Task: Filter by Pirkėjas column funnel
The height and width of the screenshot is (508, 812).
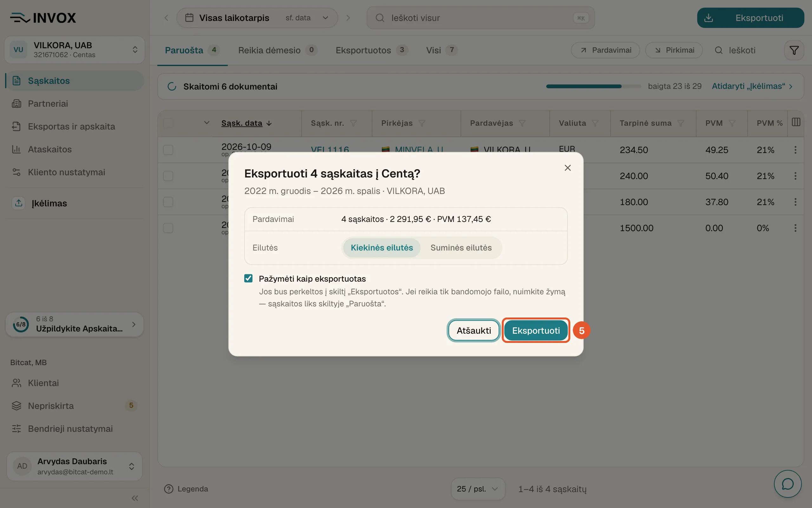Action: click(422, 123)
